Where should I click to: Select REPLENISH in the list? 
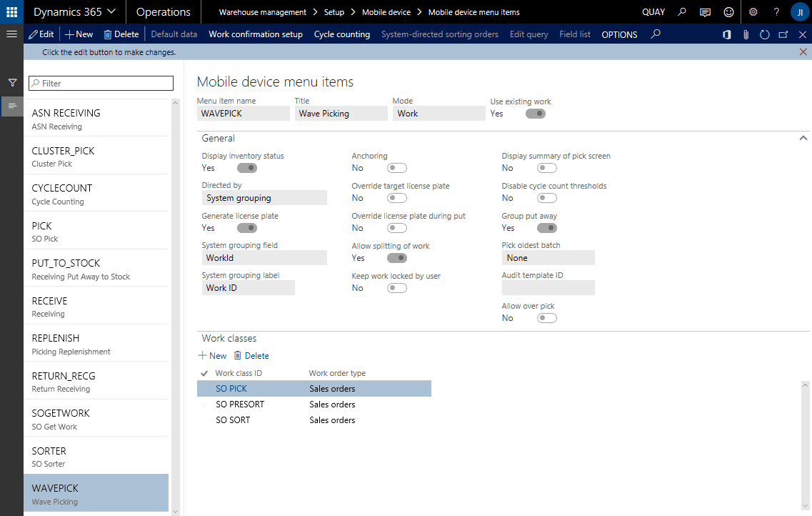point(96,344)
